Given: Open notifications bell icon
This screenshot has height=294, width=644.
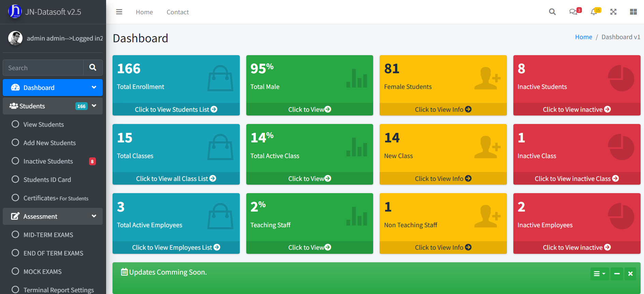Looking at the screenshot, I should pos(594,12).
